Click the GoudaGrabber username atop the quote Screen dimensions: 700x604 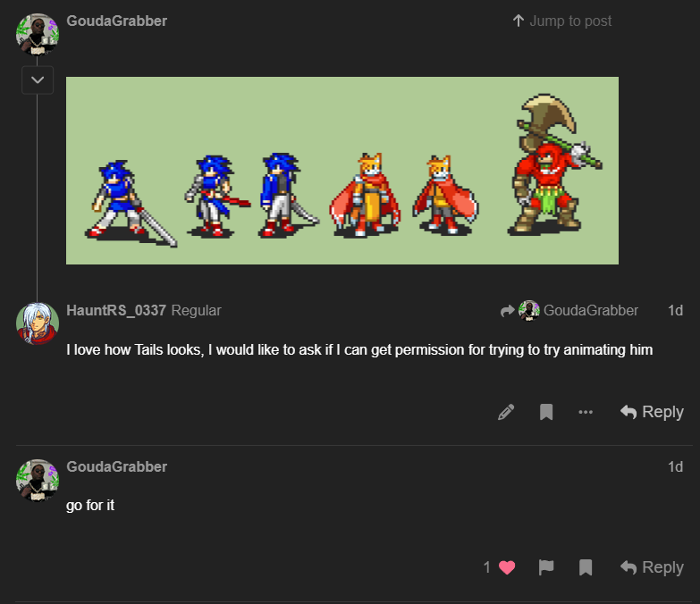(x=116, y=21)
